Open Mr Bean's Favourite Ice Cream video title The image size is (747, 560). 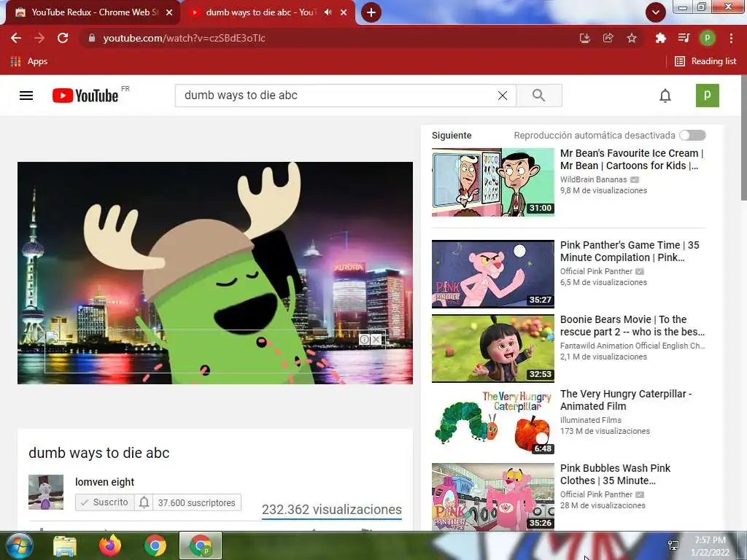tap(632, 160)
